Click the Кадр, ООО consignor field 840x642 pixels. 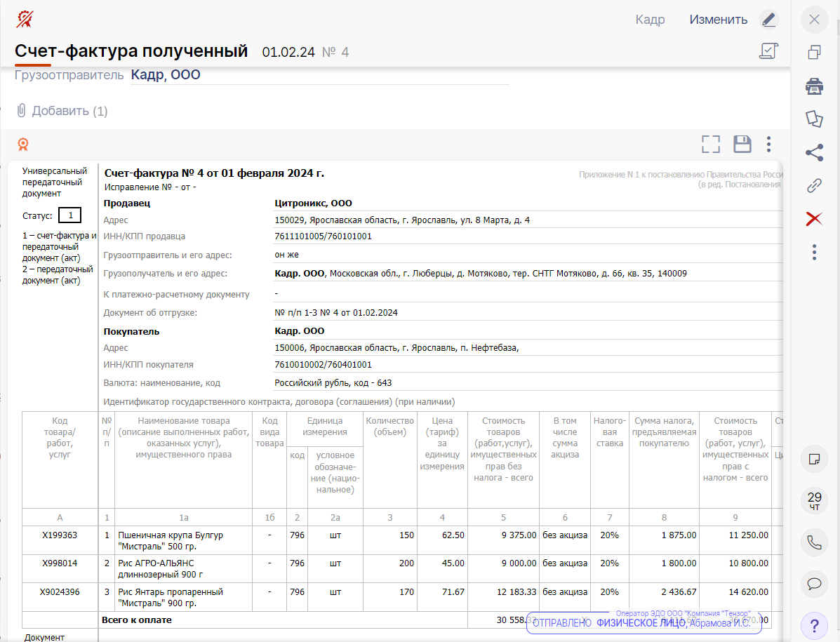pos(166,75)
